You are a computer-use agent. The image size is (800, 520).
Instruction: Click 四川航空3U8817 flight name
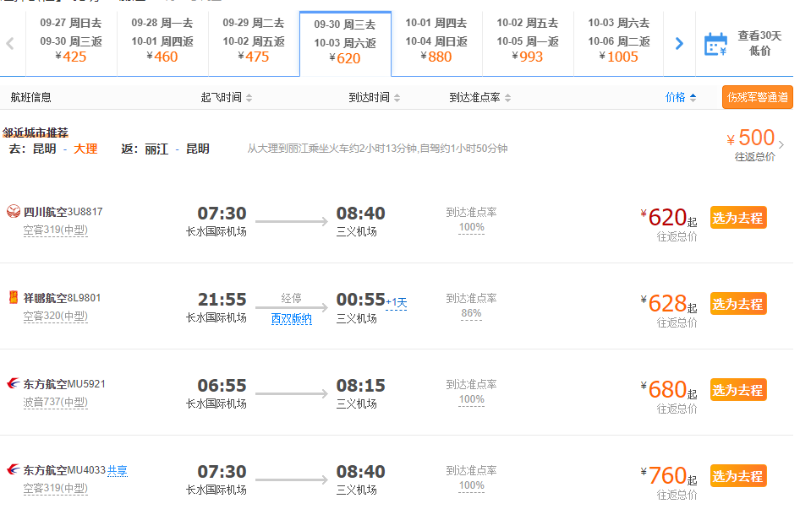click(x=63, y=212)
